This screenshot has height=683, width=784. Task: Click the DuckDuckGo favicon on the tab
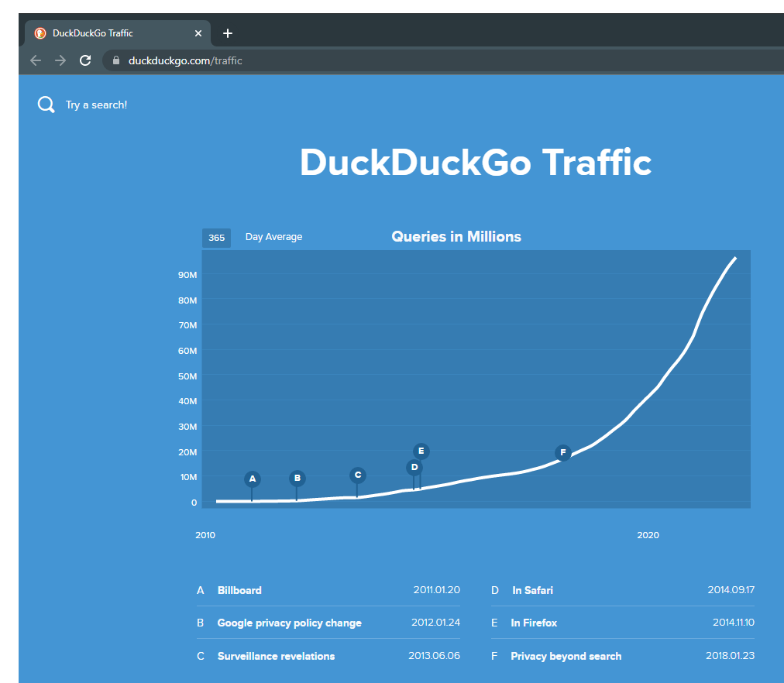(40, 33)
